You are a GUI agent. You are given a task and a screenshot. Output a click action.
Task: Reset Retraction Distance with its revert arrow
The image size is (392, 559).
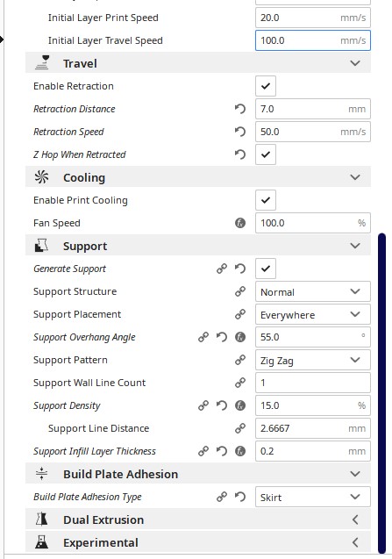tap(240, 109)
